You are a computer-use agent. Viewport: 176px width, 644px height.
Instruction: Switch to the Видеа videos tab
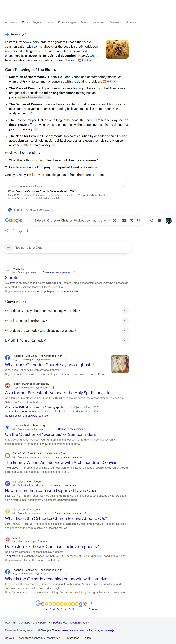click(x=37, y=22)
